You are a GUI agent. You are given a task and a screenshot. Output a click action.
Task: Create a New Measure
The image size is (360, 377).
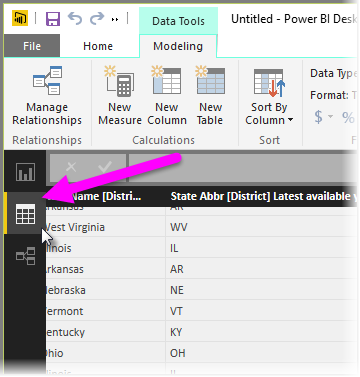(x=120, y=96)
